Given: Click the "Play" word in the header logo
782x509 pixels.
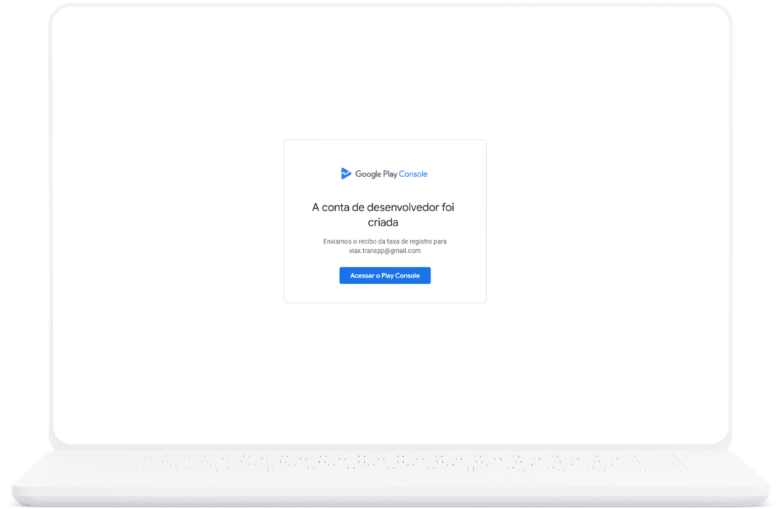Looking at the screenshot, I should tap(390, 174).
